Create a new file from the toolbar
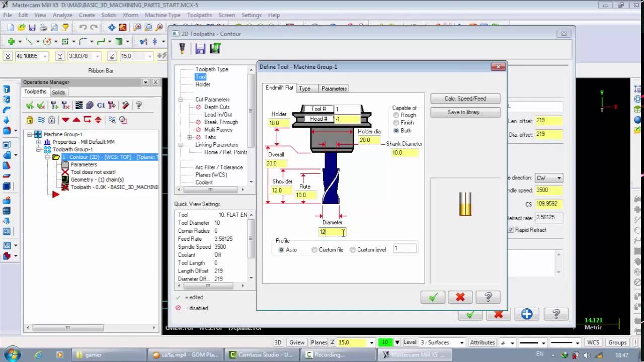This screenshot has height=362, width=644. (11, 28)
